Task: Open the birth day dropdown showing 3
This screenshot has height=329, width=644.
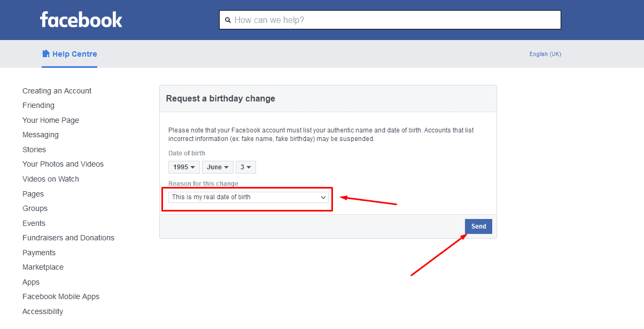Action: coord(246,167)
